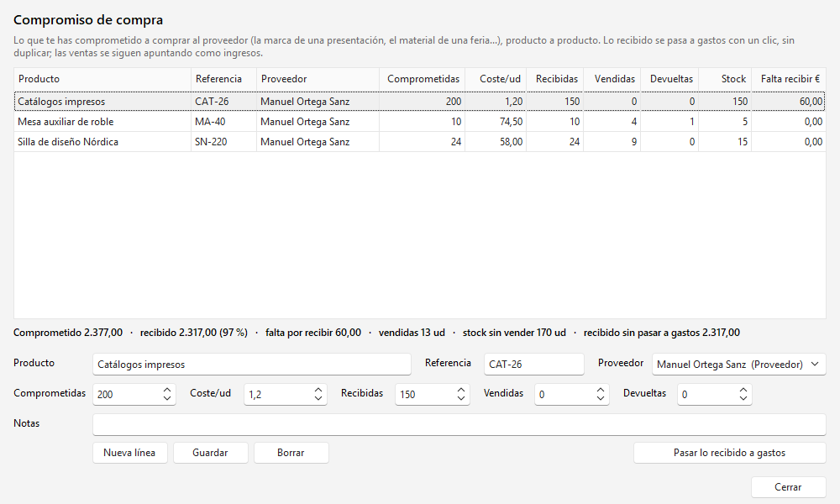This screenshot has height=504, width=840.
Task: Click the 60,00 Falta recibir cell
Action: [789, 102]
